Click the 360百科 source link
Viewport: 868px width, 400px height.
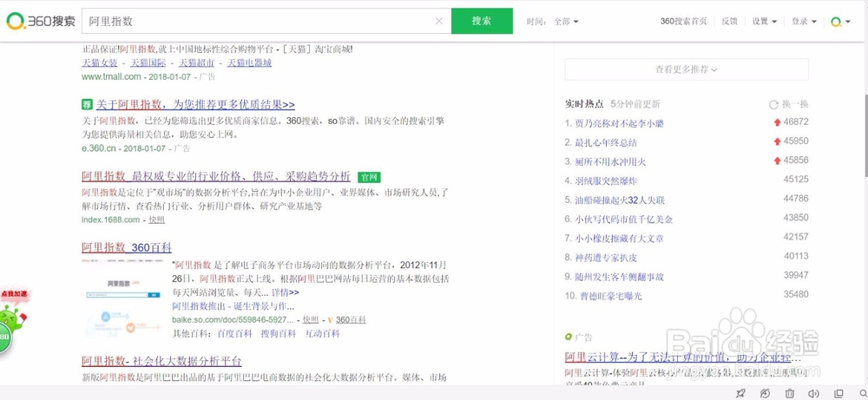(x=351, y=320)
